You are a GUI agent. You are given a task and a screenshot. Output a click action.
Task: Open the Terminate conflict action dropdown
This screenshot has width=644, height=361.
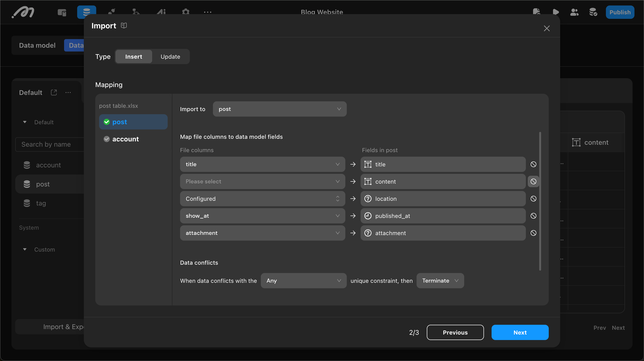pos(440,281)
